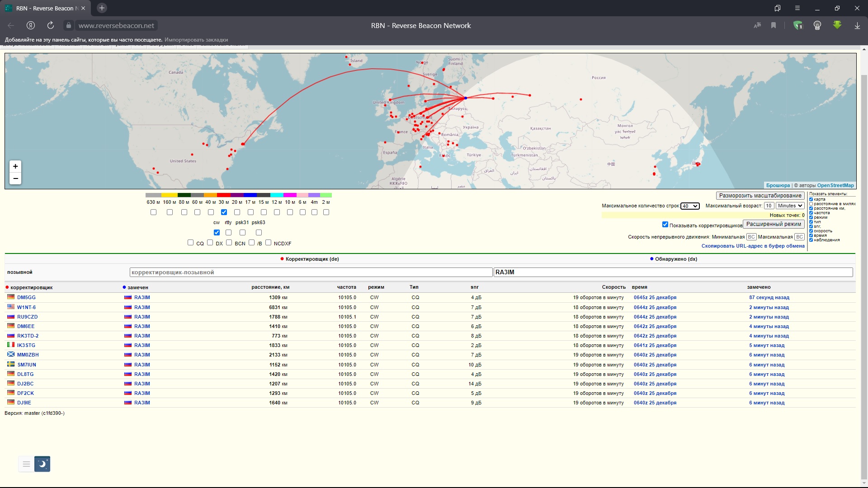Open the Minutes age unit dropdown
Viewport: 868px width, 488px height.
(790, 206)
